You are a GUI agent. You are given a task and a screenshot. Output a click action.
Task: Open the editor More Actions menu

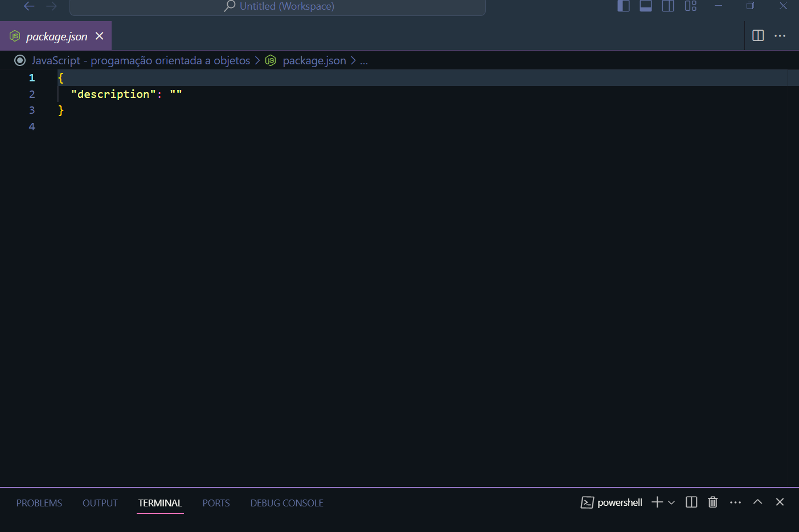(x=780, y=36)
